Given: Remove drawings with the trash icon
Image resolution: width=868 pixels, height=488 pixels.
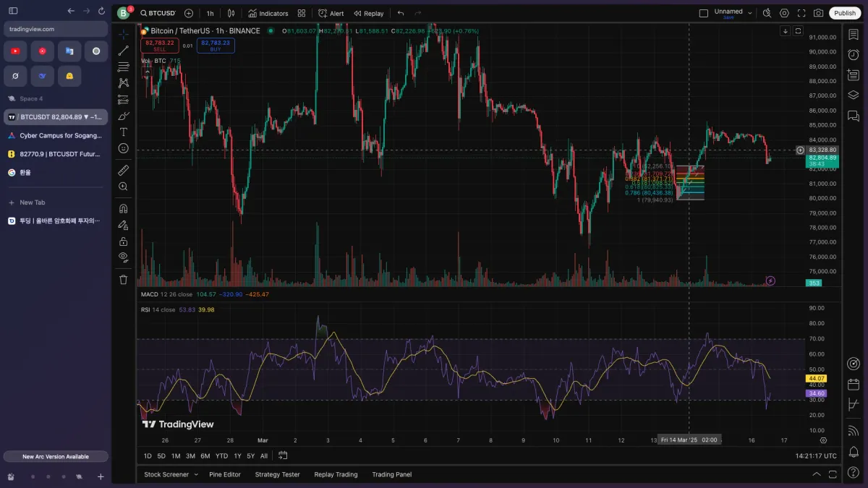Looking at the screenshot, I should (124, 280).
